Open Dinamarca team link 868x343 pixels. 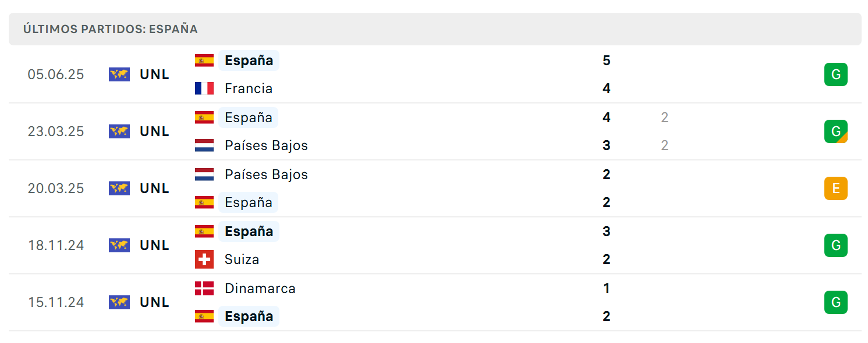tap(260, 288)
